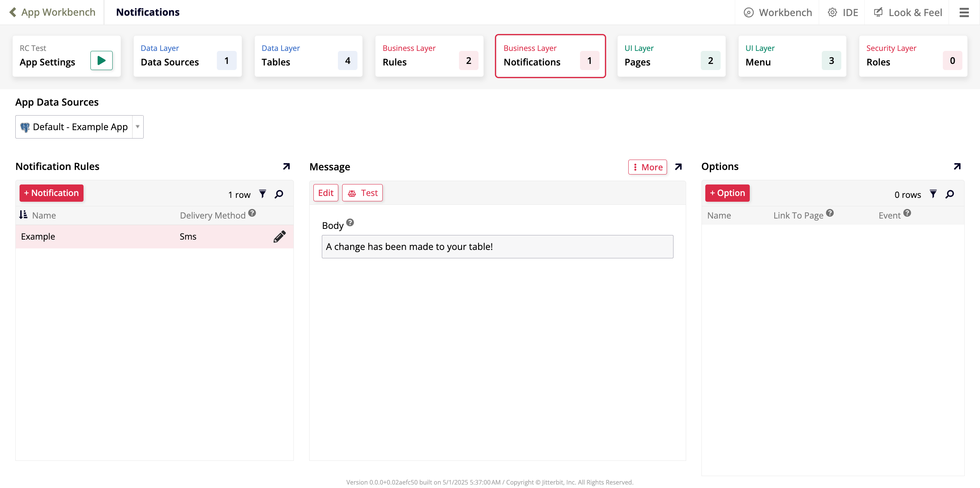Expand the Message panel with arrow icon
Image resolution: width=980 pixels, height=488 pixels.
pos(678,167)
